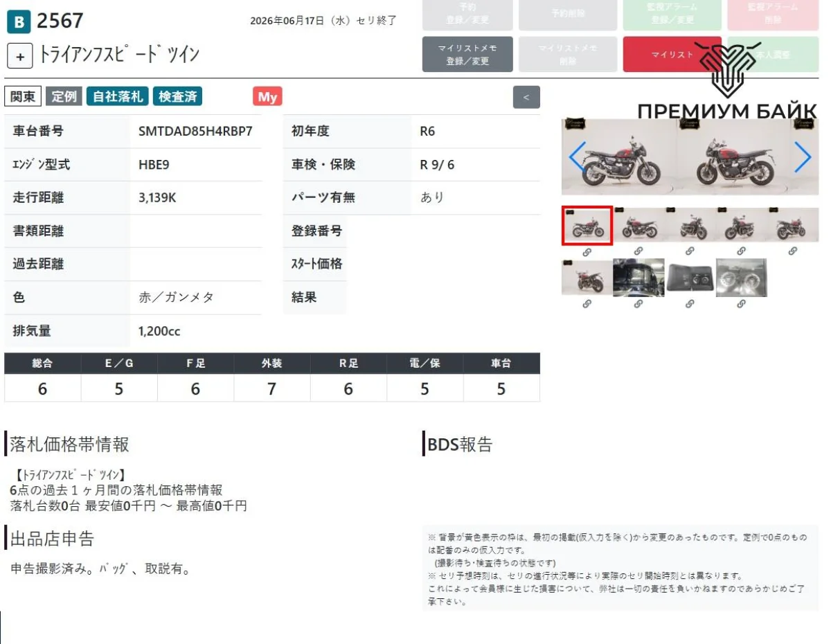Click link icon under the red-bordered thumbnail

[587, 252]
